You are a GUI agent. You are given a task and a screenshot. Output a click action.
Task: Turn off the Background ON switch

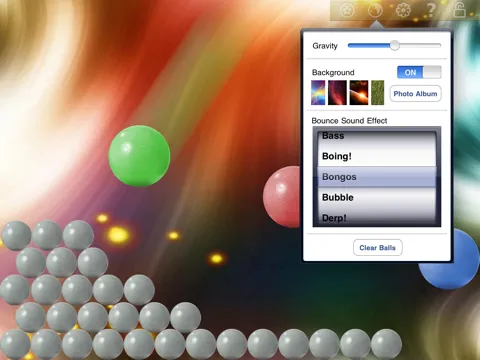tap(419, 72)
